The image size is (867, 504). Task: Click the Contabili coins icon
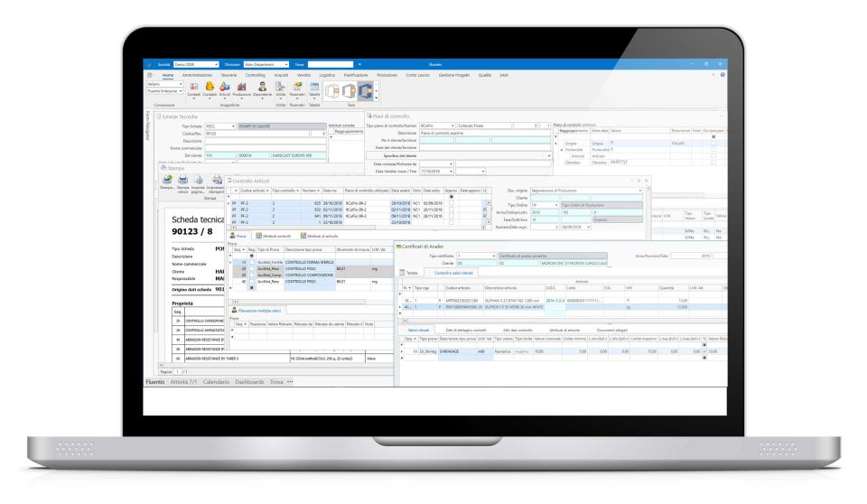coord(210,89)
